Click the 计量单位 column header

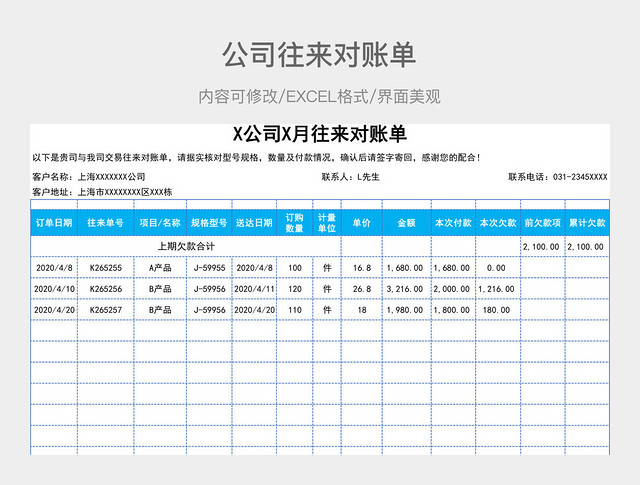pyautogui.click(x=327, y=223)
